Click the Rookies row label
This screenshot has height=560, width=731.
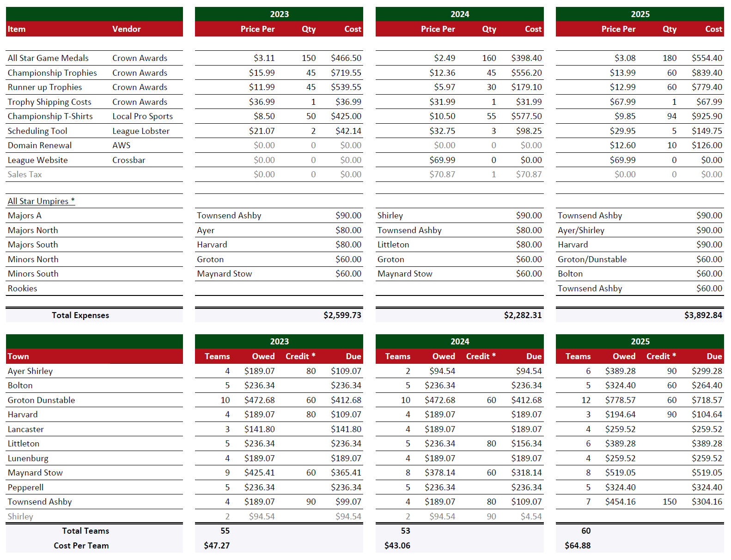click(23, 289)
